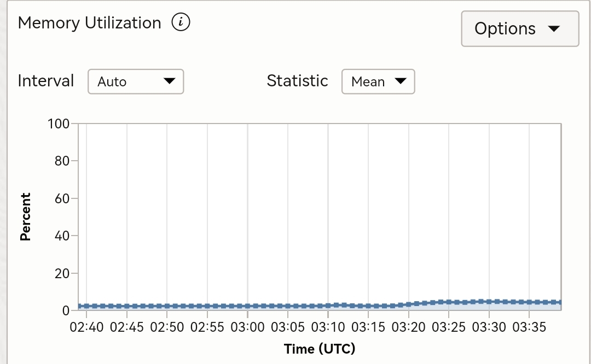
Task: Open the Options dropdown menu
Action: (x=520, y=28)
